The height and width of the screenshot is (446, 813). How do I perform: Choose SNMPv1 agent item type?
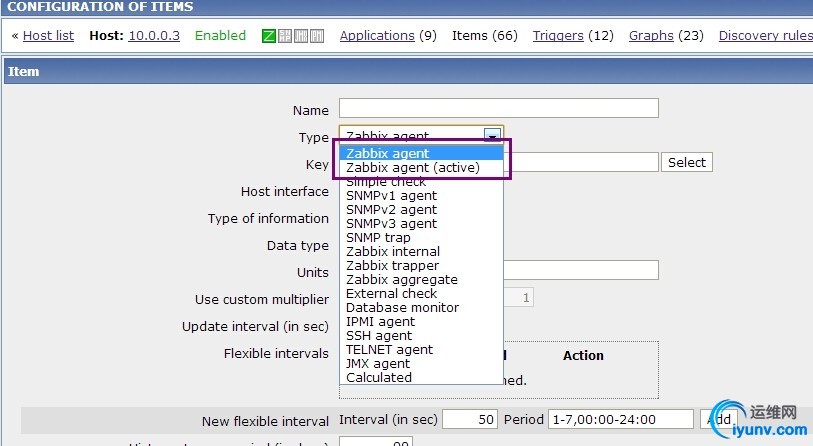[421, 196]
